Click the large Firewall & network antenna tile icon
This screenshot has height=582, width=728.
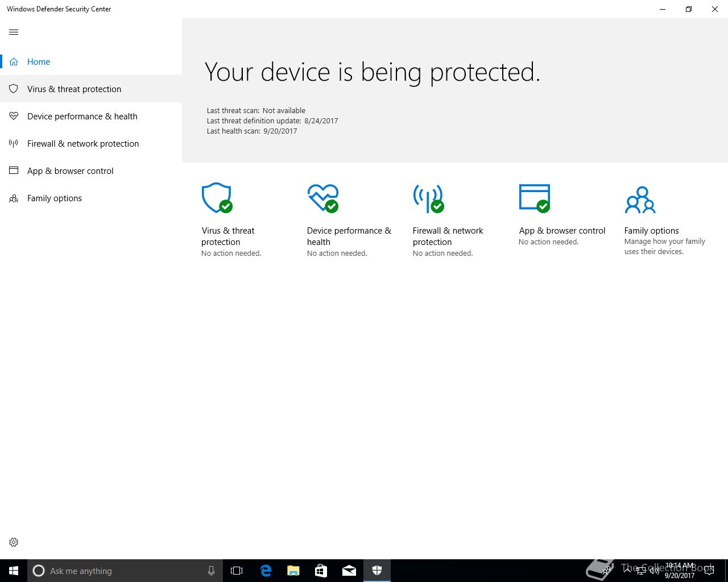428,198
